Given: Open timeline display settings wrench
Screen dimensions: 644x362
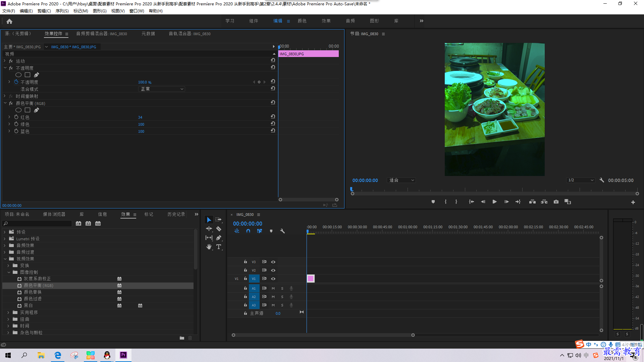Looking at the screenshot, I should point(282,231).
